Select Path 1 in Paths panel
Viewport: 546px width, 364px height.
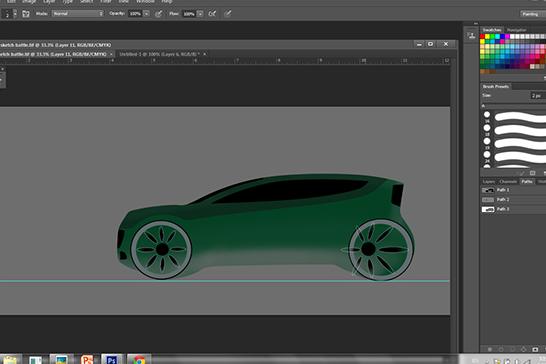[x=513, y=190]
